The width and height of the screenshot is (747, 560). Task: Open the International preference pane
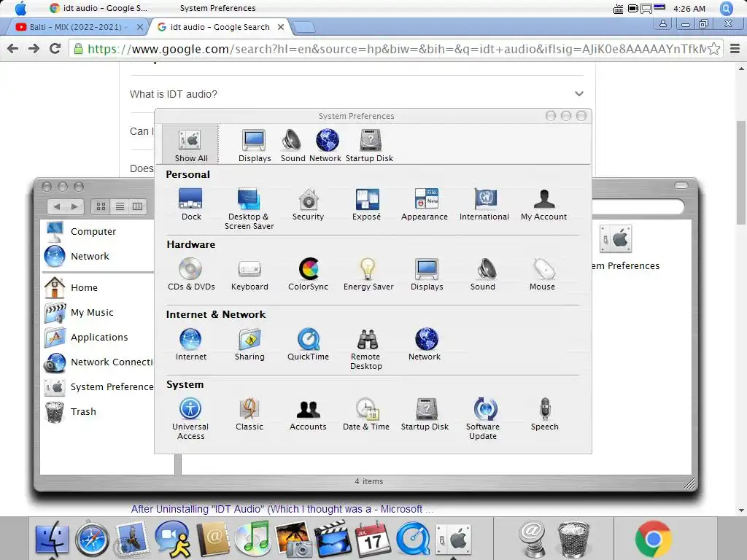484,204
